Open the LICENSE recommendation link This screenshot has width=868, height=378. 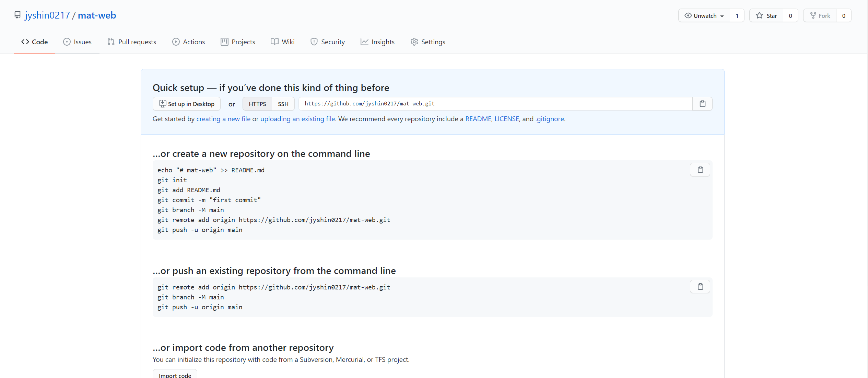click(507, 119)
